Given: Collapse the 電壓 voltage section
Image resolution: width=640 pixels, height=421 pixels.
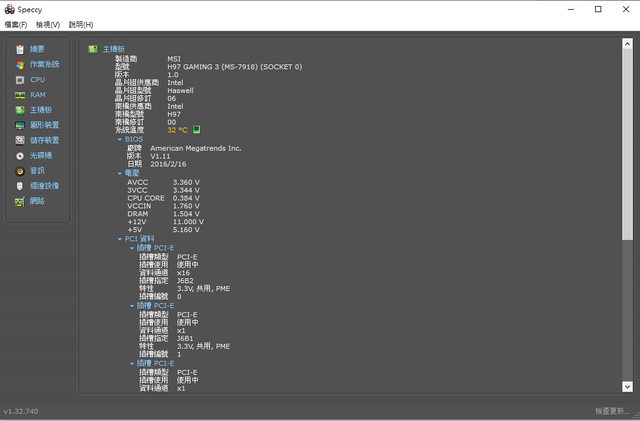Looking at the screenshot, I should [120, 173].
